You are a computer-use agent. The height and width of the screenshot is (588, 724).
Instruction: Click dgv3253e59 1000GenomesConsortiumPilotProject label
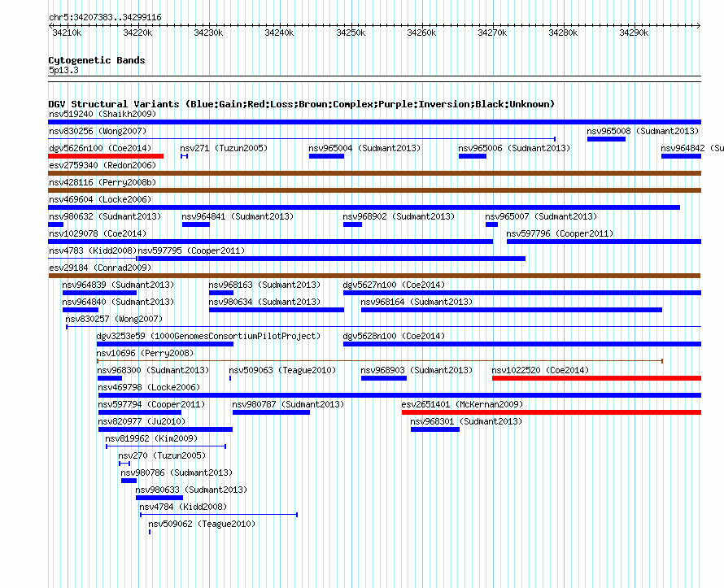coord(208,336)
